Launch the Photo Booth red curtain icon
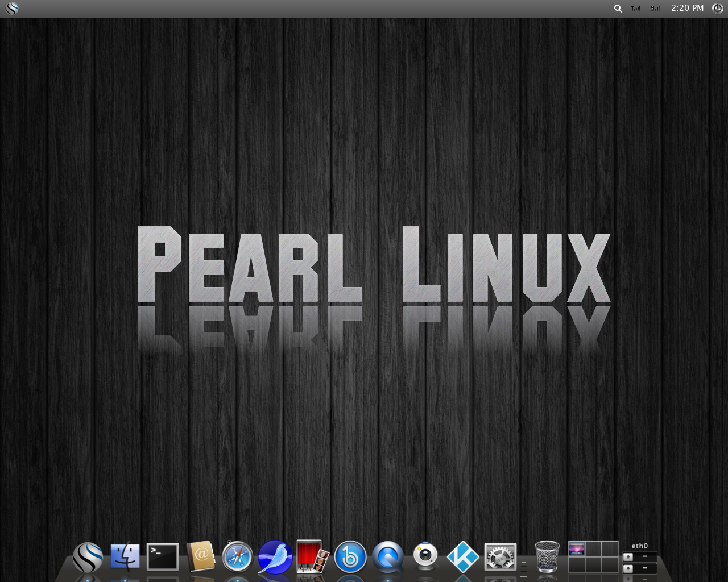 click(x=312, y=556)
